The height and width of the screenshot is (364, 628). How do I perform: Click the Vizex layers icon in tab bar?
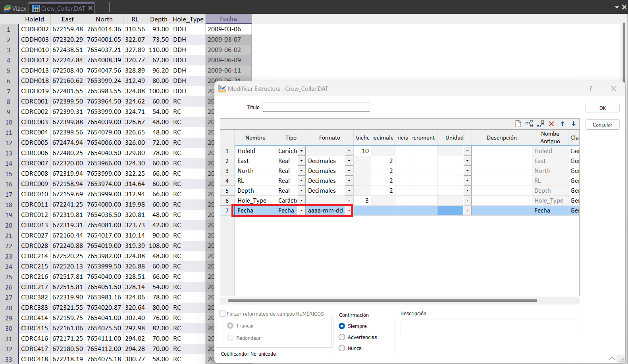tap(7, 8)
